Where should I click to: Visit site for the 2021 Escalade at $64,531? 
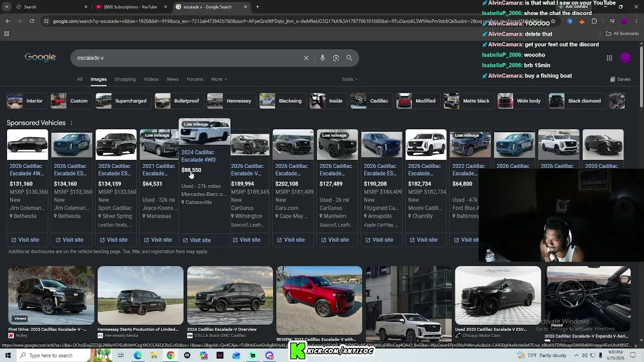point(158,240)
